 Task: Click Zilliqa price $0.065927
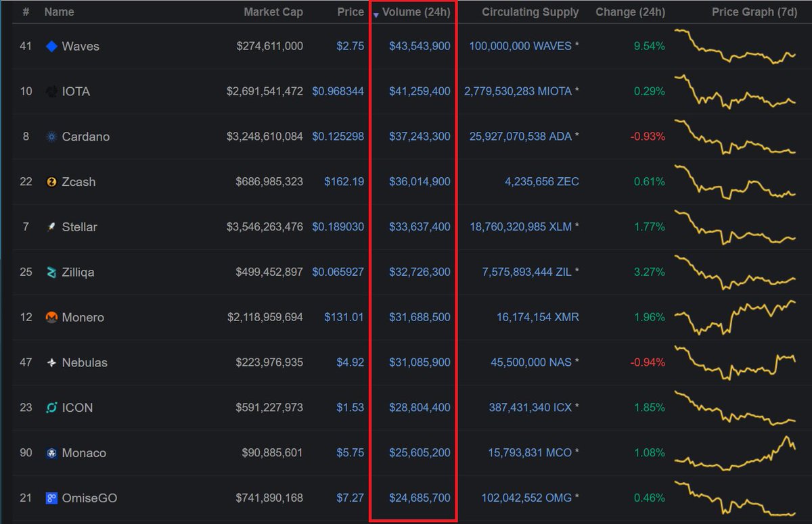(x=338, y=272)
